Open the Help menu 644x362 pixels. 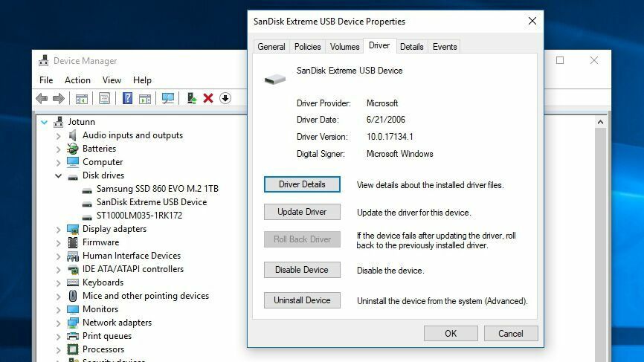click(142, 80)
